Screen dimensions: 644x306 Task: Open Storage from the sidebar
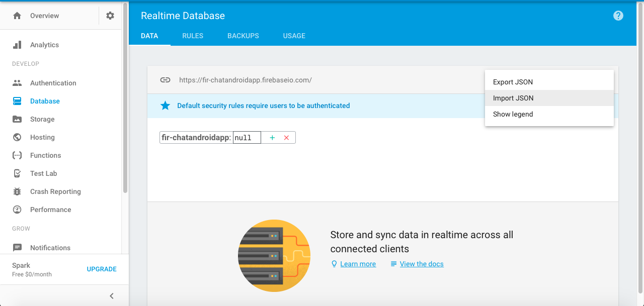coord(42,119)
